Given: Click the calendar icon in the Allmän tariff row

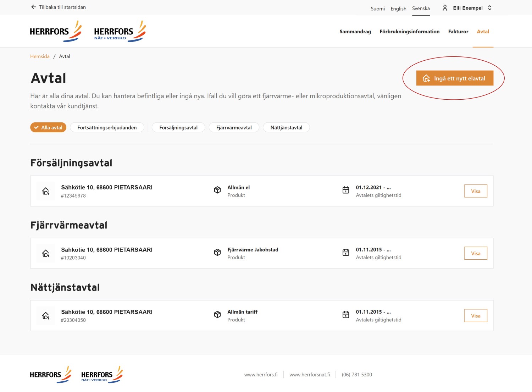Looking at the screenshot, I should point(346,315).
